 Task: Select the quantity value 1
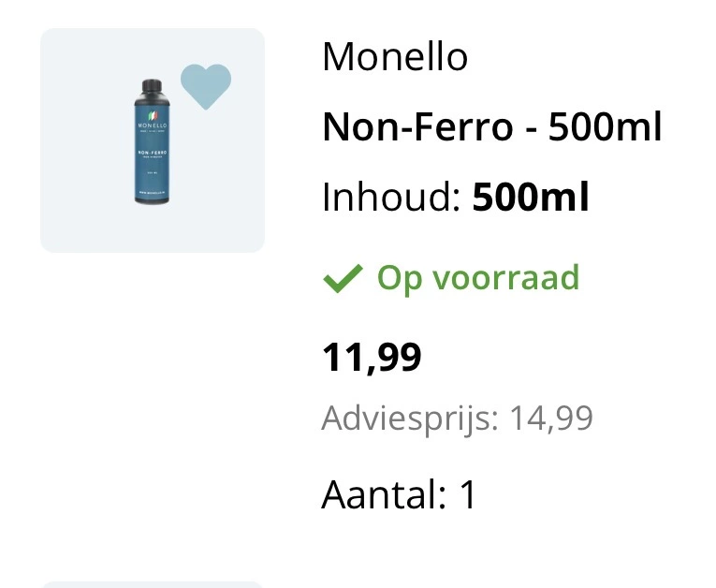[467, 494]
